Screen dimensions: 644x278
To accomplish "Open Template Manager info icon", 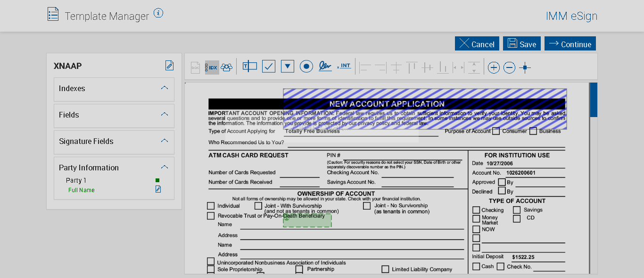I will pos(158,14).
